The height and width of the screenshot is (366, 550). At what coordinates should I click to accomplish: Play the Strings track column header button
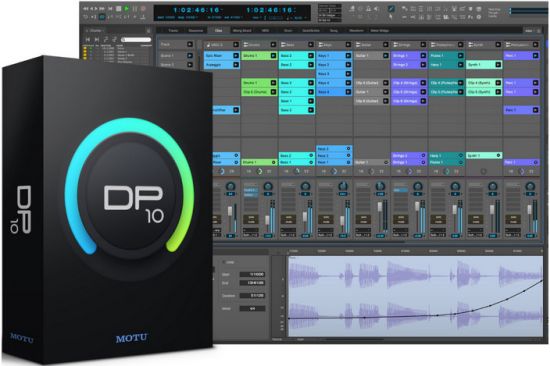(423, 45)
